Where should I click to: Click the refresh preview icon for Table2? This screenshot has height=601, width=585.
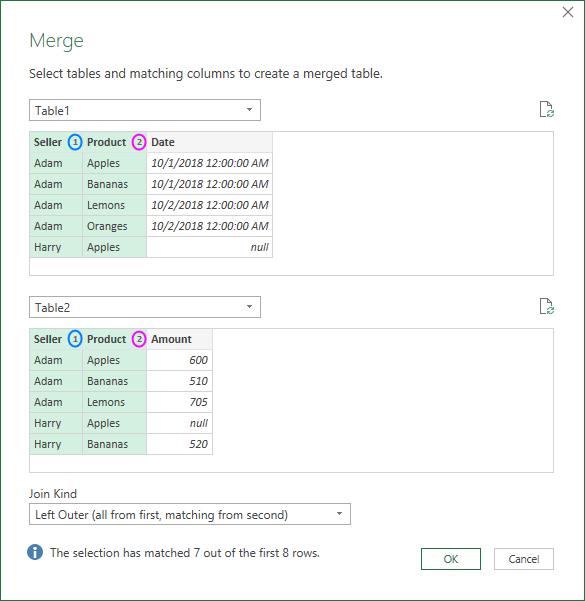click(546, 307)
